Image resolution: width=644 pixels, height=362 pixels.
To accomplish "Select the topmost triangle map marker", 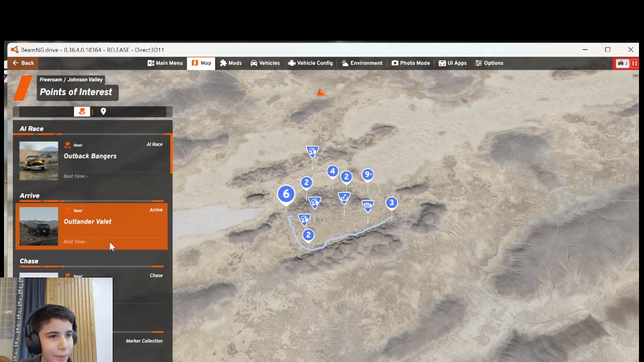I will 312,151.
